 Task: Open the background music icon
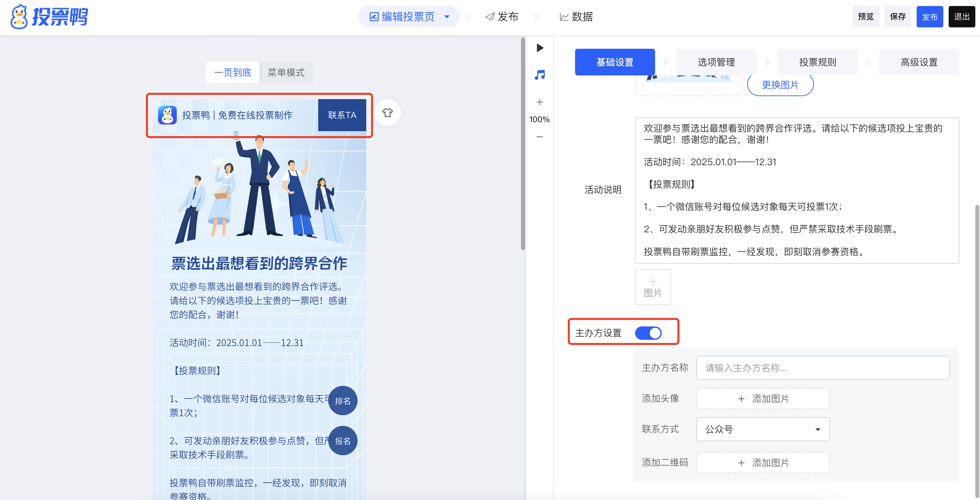pyautogui.click(x=539, y=75)
